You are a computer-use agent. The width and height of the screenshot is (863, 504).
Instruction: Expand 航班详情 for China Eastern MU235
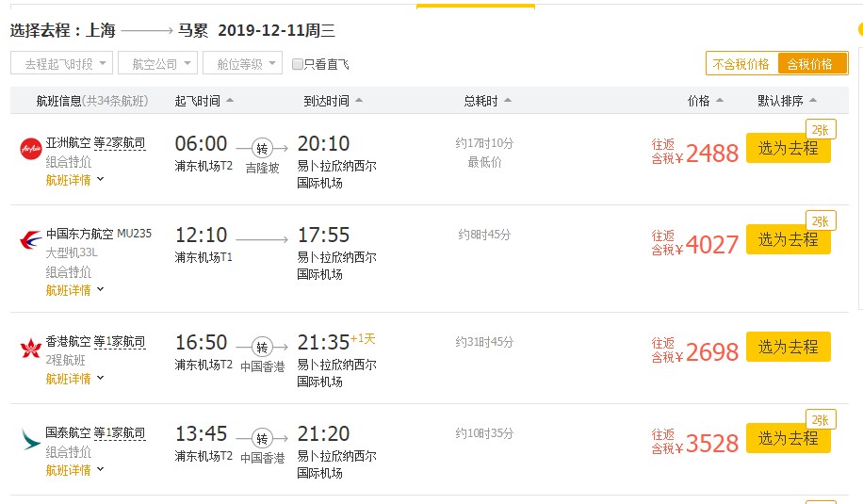[74, 290]
